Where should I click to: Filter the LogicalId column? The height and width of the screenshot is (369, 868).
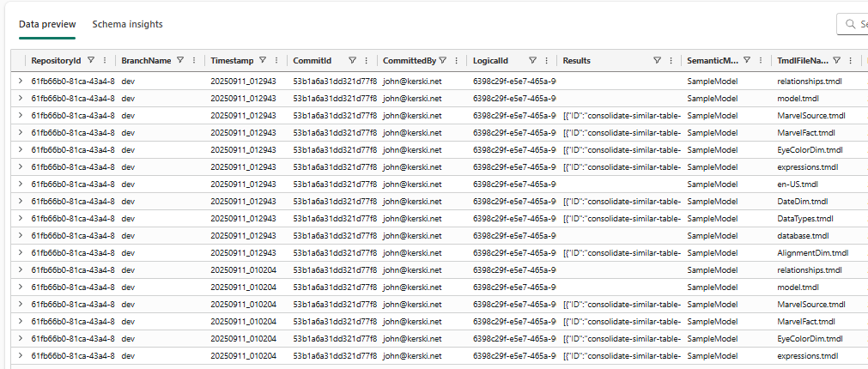[x=532, y=61]
